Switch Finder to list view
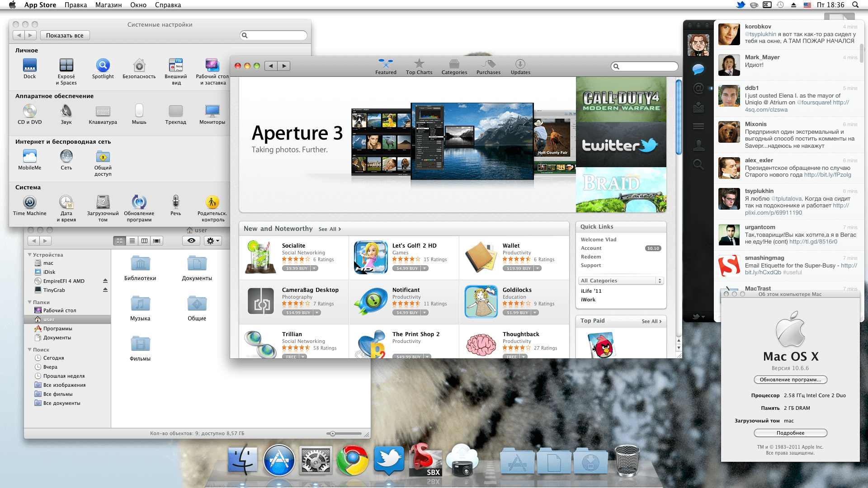Viewport: 868px width, 488px height. [132, 241]
